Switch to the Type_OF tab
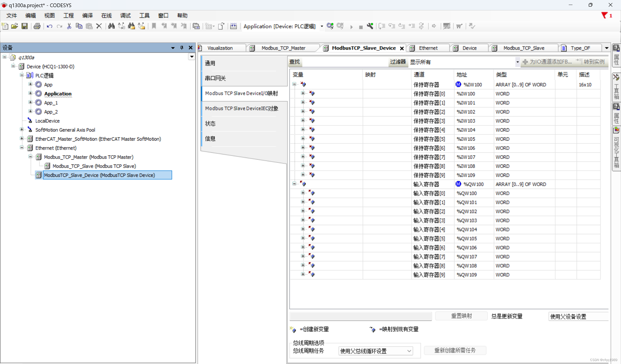The width and height of the screenshot is (621, 364). pos(580,48)
